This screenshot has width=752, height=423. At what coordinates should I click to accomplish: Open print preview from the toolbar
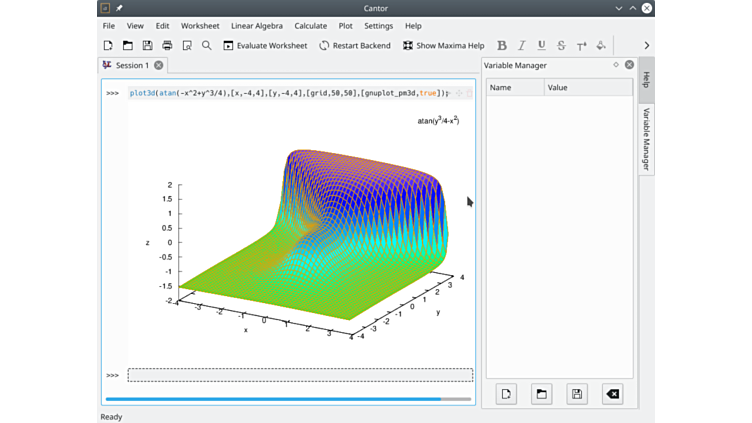tap(187, 45)
